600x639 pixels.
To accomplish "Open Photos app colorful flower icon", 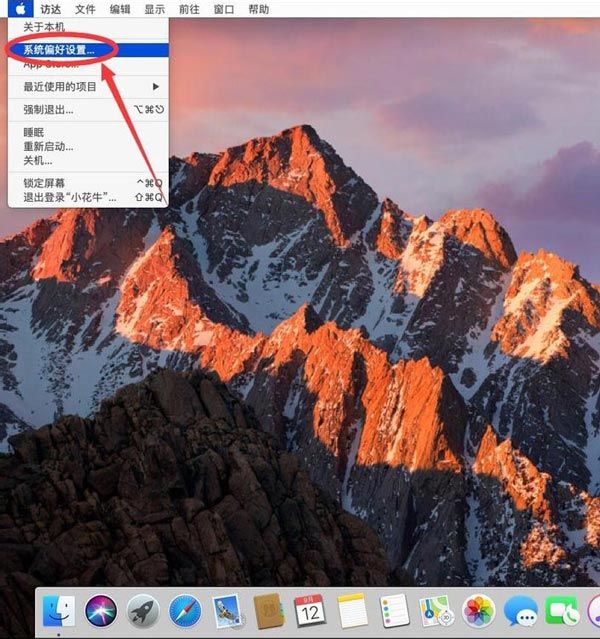I will pyautogui.click(x=479, y=611).
